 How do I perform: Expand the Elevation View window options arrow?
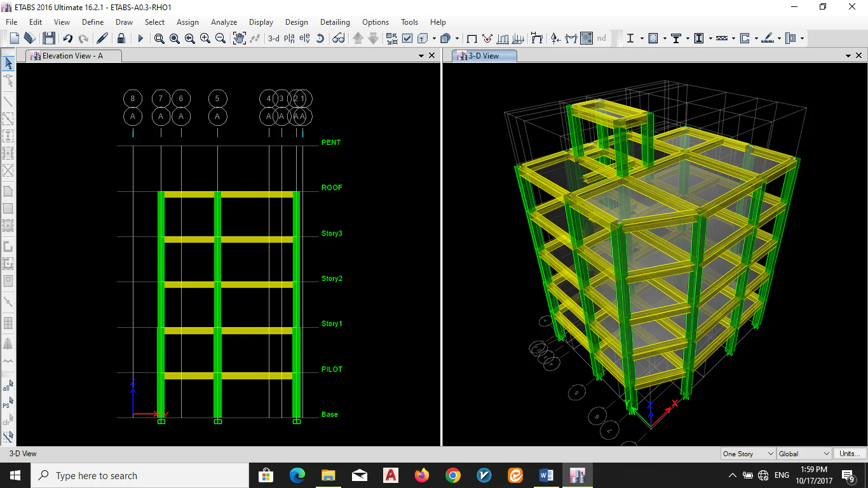click(x=421, y=56)
